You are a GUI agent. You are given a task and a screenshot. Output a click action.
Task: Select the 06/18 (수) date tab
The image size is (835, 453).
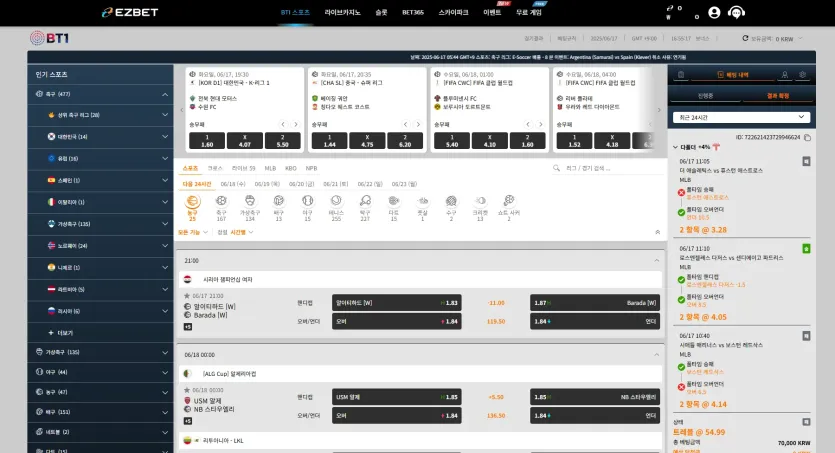[x=233, y=184]
